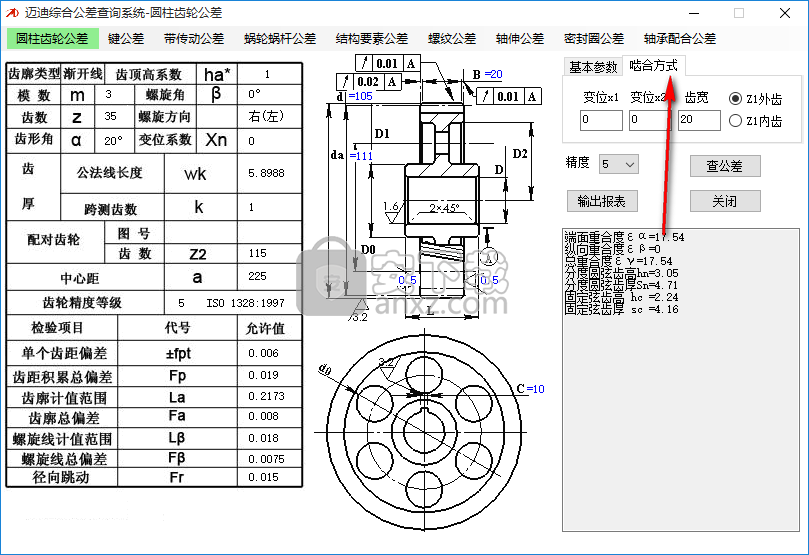
Task: Click the Lβ value 0.018
Action: pos(263,438)
